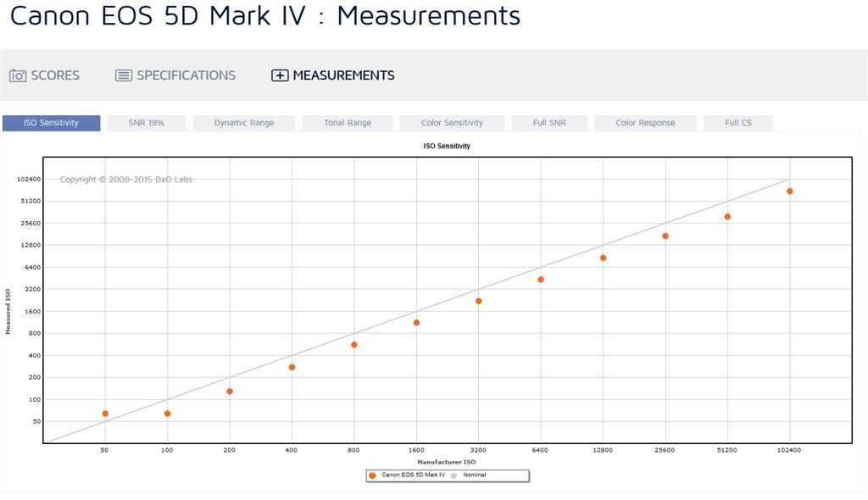Switch to the Full SNR tab
Image resolution: width=868 pixels, height=500 pixels.
point(549,123)
